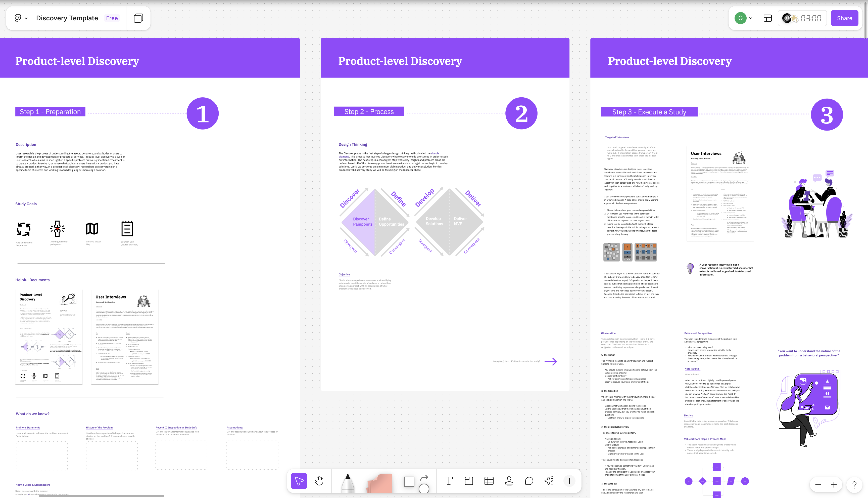The height and width of the screenshot is (498, 868).
Task: Insert a table from toolbar
Action: click(x=489, y=481)
